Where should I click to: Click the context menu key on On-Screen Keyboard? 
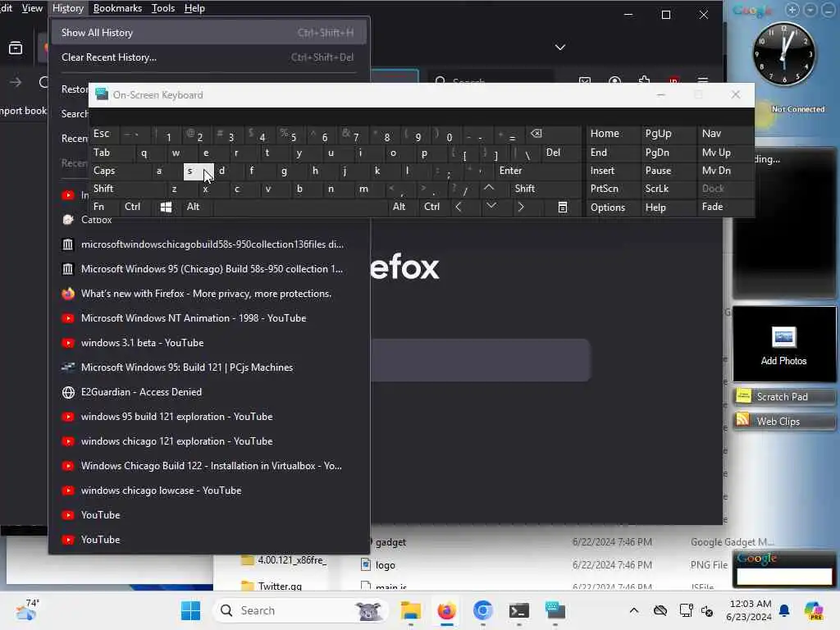tap(562, 207)
